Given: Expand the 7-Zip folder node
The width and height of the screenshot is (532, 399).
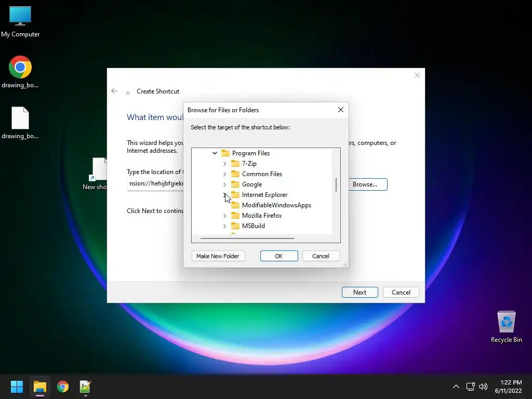Looking at the screenshot, I should (x=224, y=164).
